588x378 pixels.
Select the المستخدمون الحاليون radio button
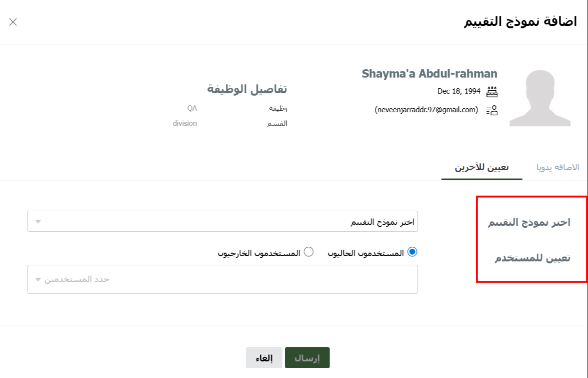(x=412, y=252)
